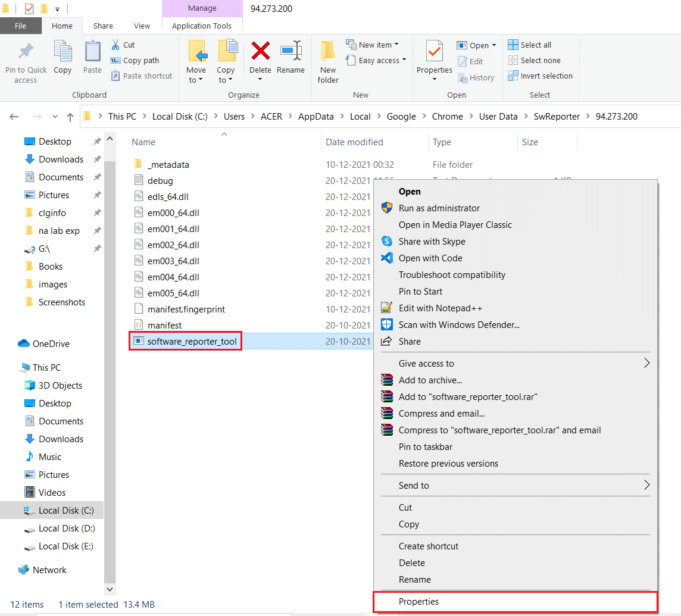The height and width of the screenshot is (616, 681).
Task: Click the Cut scissors icon in ribbon
Action: pyautogui.click(x=115, y=45)
